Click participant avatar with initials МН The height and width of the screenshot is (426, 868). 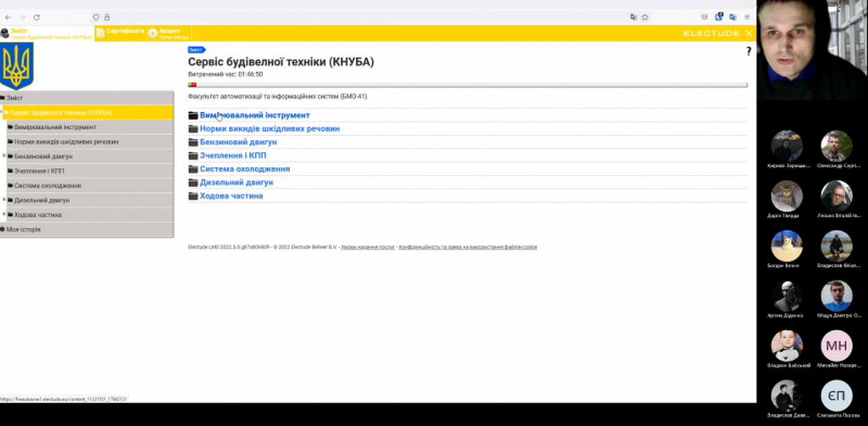[x=837, y=346]
